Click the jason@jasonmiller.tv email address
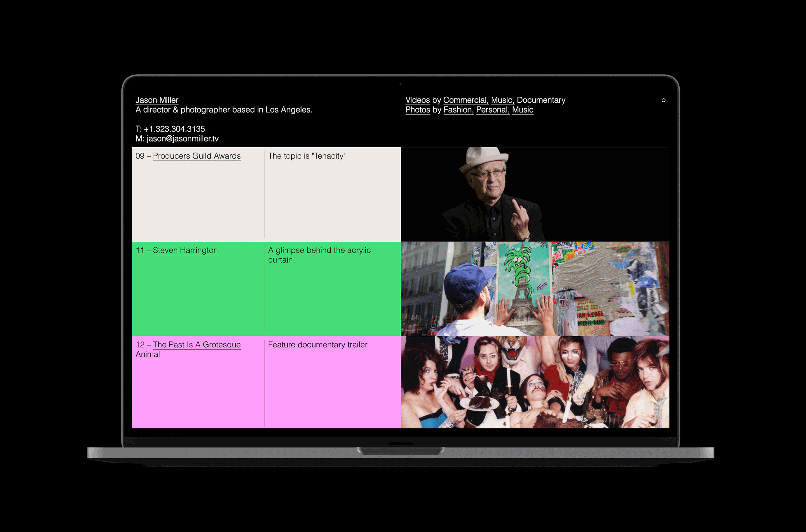This screenshot has width=806, height=532. [183, 138]
